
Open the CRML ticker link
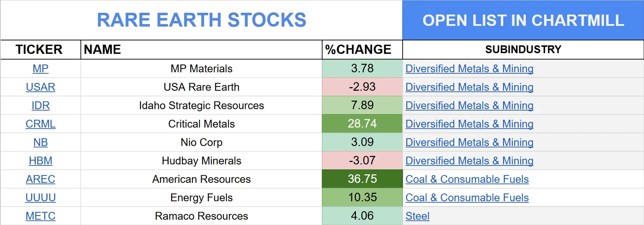(x=40, y=124)
